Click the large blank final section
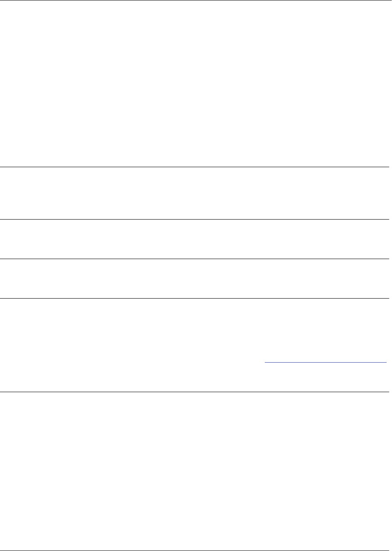392x551 pixels. (194, 472)
